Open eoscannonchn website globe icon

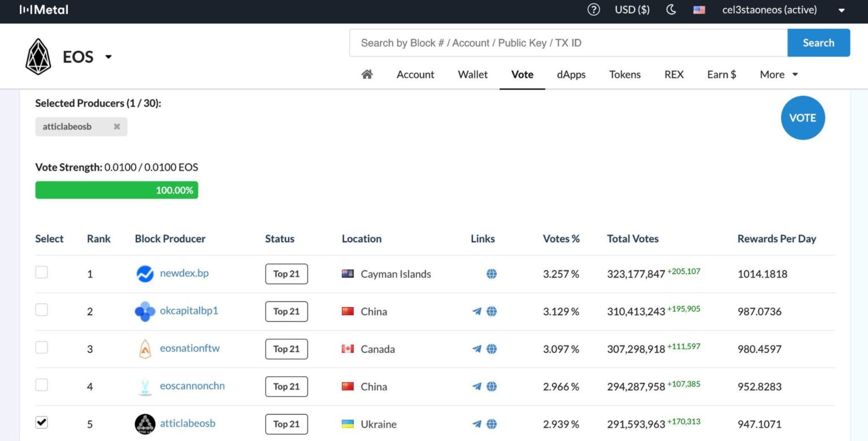click(x=492, y=386)
